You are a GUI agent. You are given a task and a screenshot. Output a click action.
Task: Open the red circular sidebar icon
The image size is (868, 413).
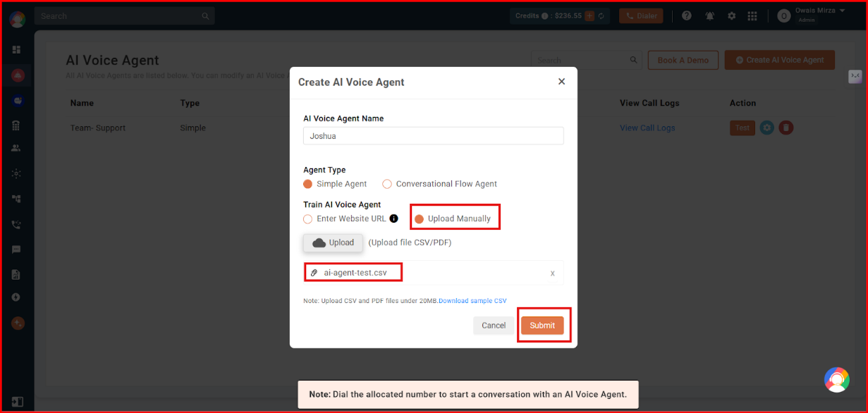[17, 75]
